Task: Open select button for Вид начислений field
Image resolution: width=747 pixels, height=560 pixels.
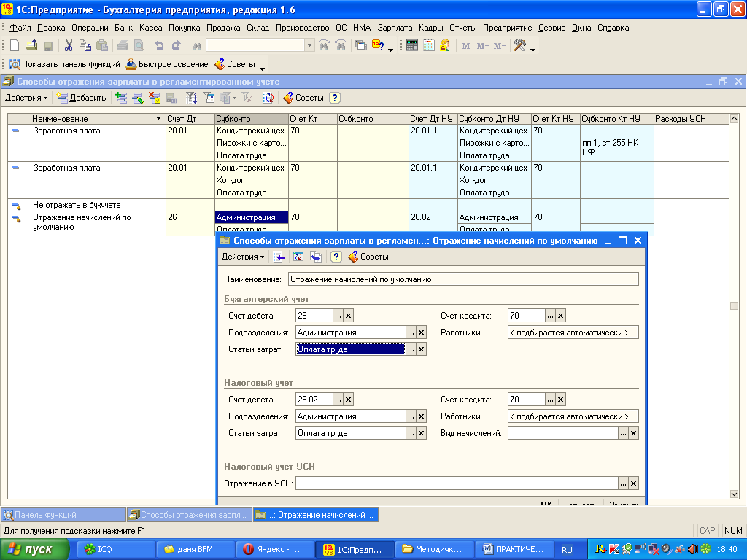Action: click(623, 433)
